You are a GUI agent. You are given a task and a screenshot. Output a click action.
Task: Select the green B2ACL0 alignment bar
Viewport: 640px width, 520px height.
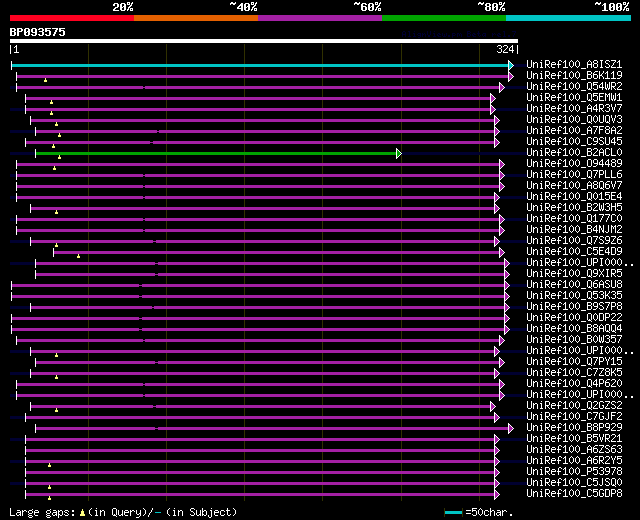(216, 153)
